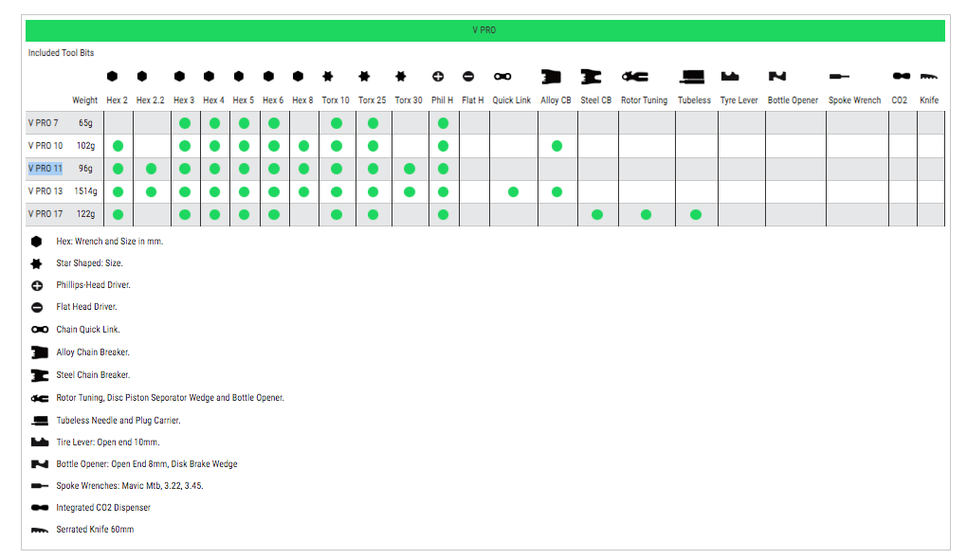Click the Weight column header
The width and height of the screenshot is (967, 560).
coord(85,100)
